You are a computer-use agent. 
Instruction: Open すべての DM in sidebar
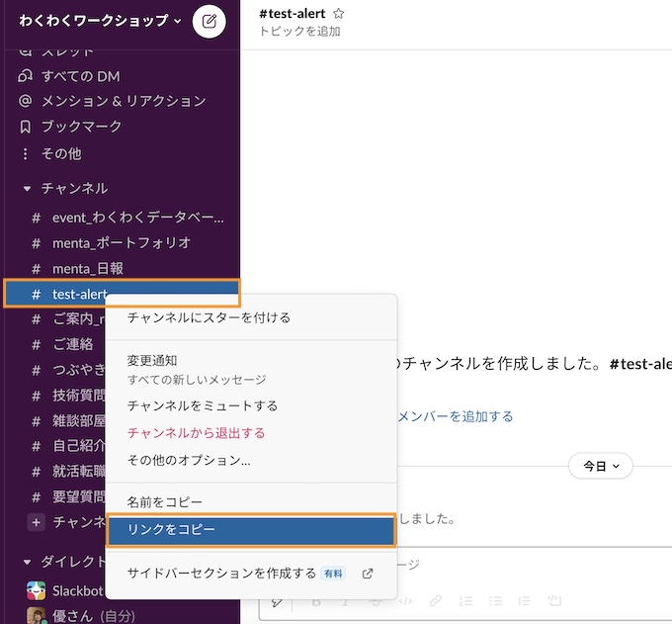(81, 76)
